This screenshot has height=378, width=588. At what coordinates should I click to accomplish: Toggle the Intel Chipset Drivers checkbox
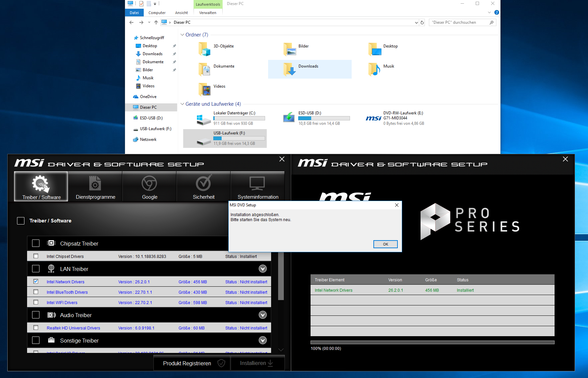click(x=36, y=256)
